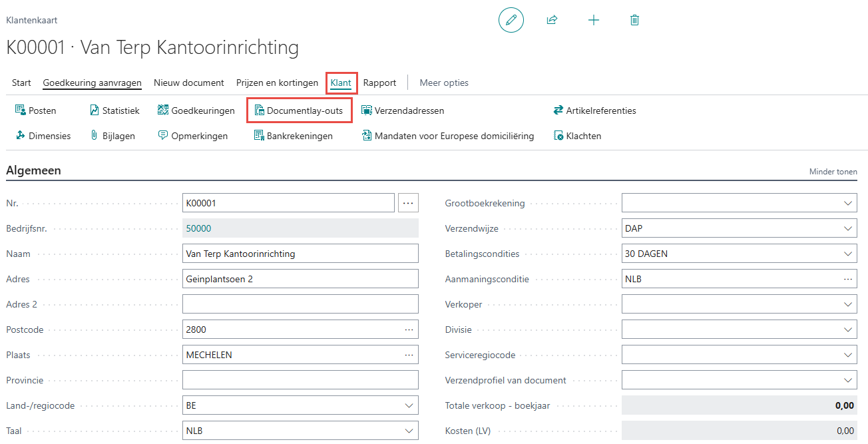
Task: Click the Bedrijfsnr. 50000 link
Action: tap(198, 228)
